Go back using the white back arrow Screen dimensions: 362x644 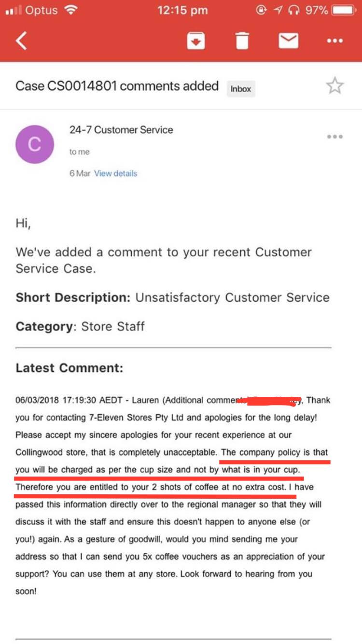[x=21, y=41]
